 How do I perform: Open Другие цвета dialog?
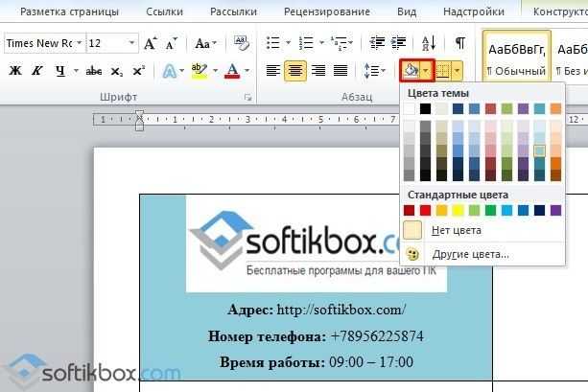483,254
